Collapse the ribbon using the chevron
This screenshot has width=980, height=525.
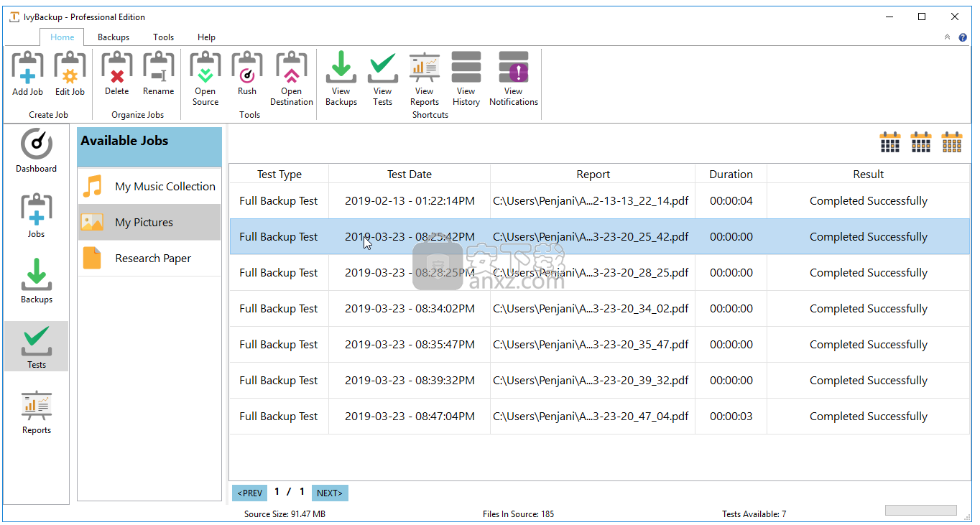947,37
